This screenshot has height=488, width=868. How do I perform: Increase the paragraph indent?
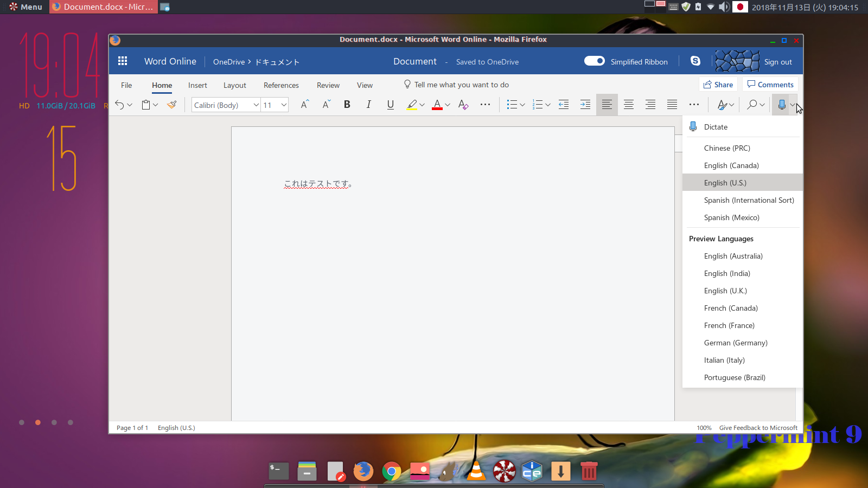click(585, 105)
